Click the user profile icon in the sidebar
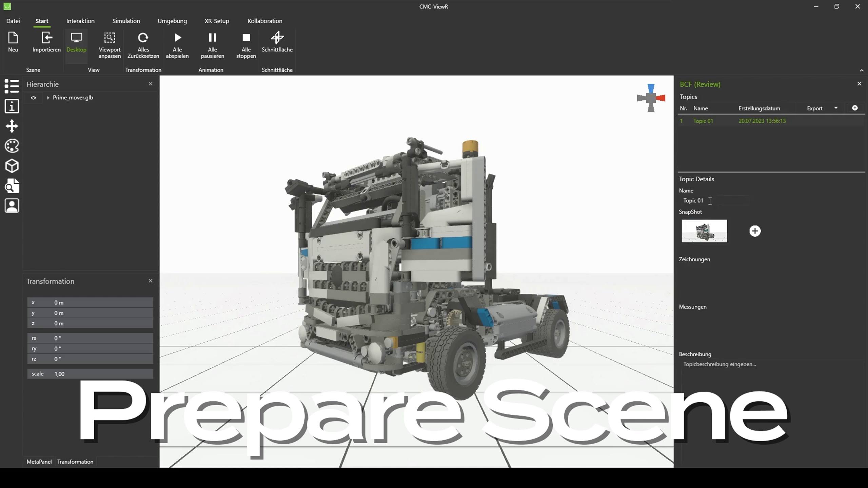 tap(12, 206)
